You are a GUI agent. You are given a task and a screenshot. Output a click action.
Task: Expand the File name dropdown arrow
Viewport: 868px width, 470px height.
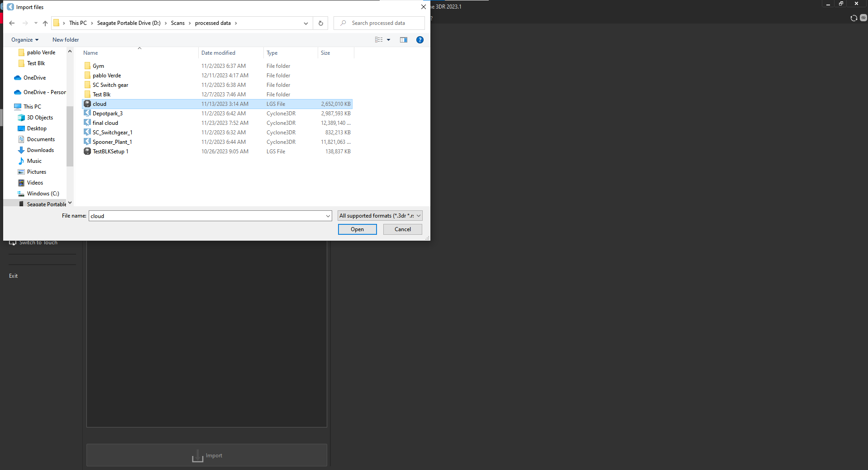pos(328,216)
